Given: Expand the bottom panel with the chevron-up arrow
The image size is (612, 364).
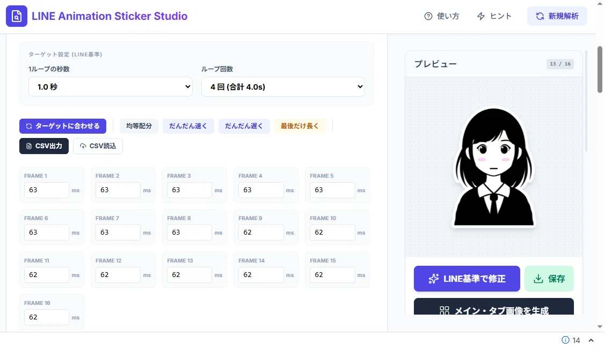Looking at the screenshot, I should 591,340.
